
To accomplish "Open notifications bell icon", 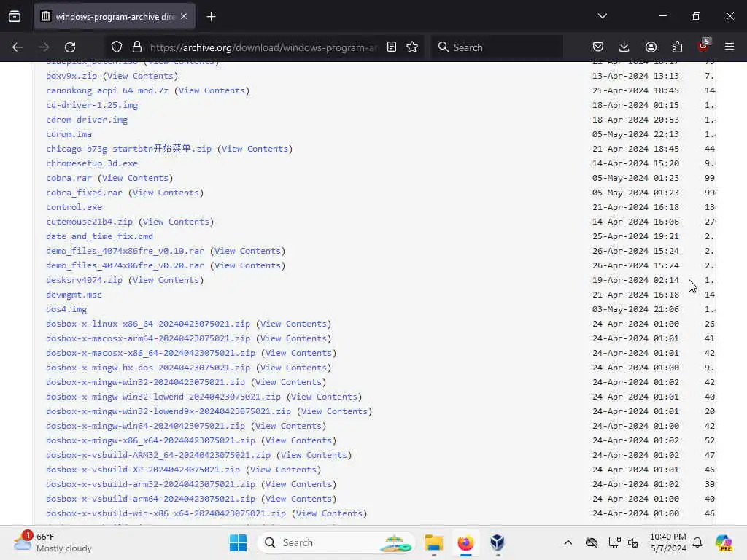I will [x=697, y=542].
